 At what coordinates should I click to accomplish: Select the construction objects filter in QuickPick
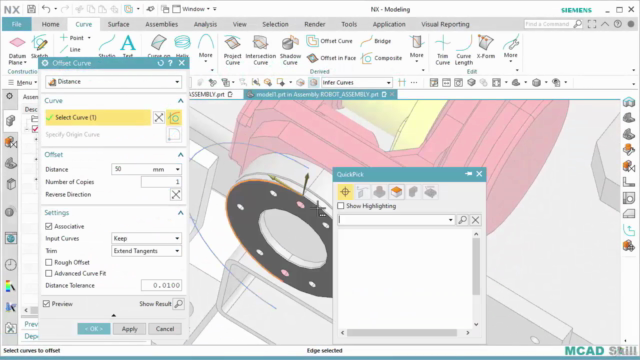click(362, 192)
